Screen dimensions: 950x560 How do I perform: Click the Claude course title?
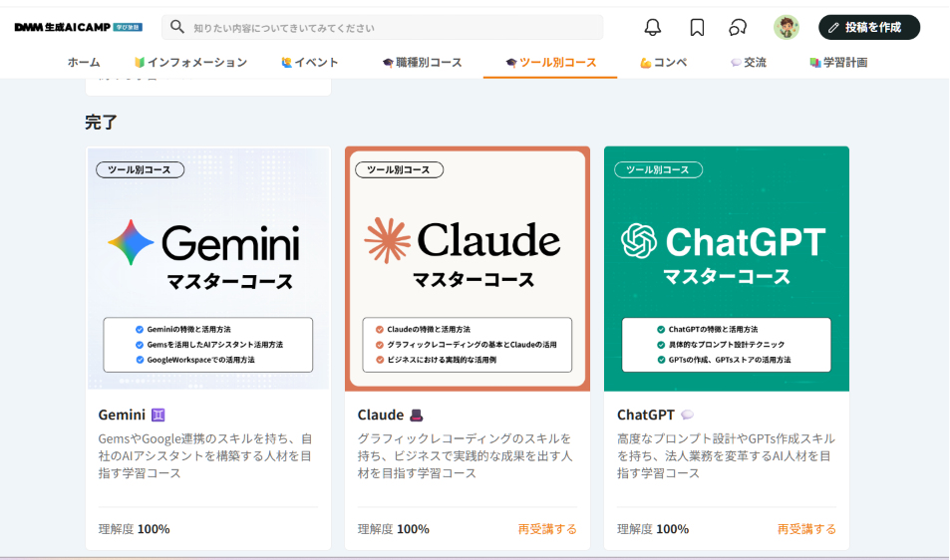coord(381,415)
